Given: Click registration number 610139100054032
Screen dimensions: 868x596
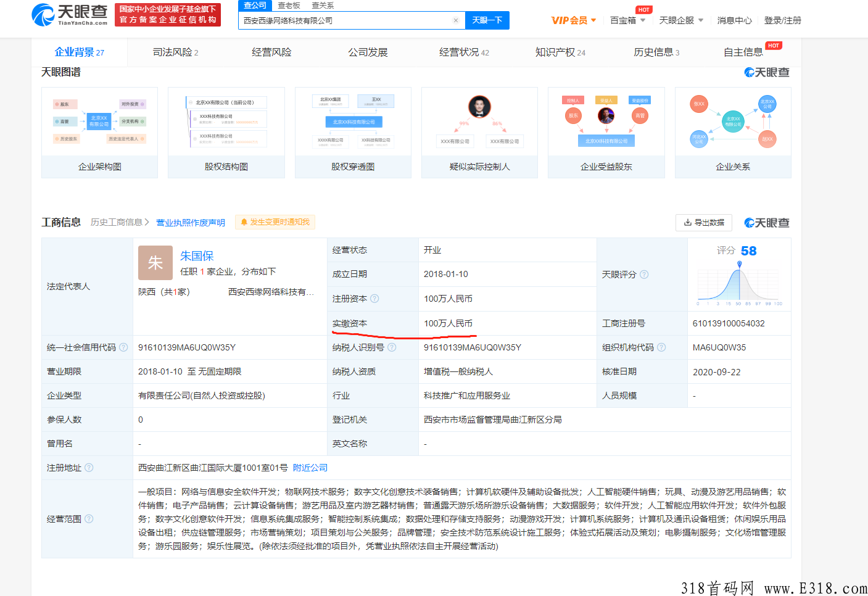Looking at the screenshot, I should (729, 323).
